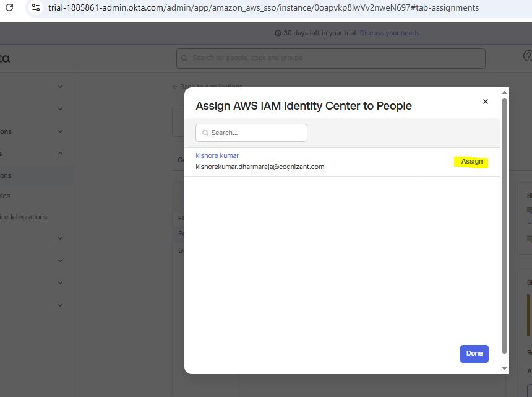This screenshot has height=397, width=532.
Task: Click the Okta logo in the header
Action: (5, 58)
